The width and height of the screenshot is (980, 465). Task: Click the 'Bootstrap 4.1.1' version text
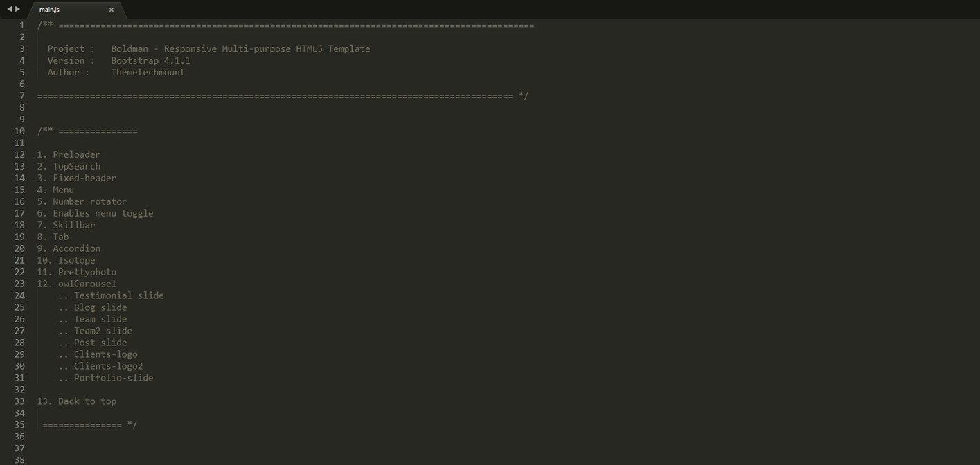[150, 60]
